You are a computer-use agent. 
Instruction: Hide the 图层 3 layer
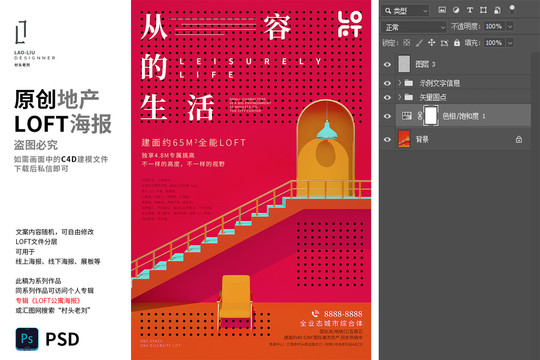click(x=387, y=64)
